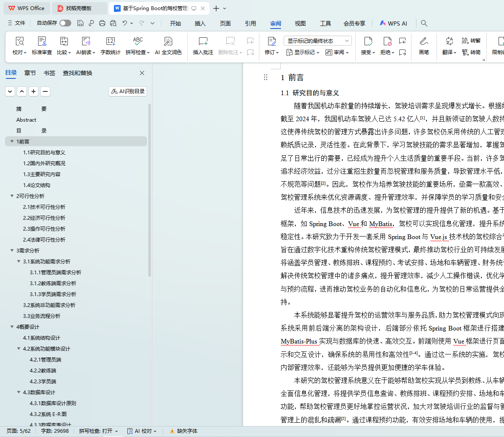The height and width of the screenshot is (437, 504).
Task: Open the 书签 tab in navigation pane
Action: pos(49,73)
